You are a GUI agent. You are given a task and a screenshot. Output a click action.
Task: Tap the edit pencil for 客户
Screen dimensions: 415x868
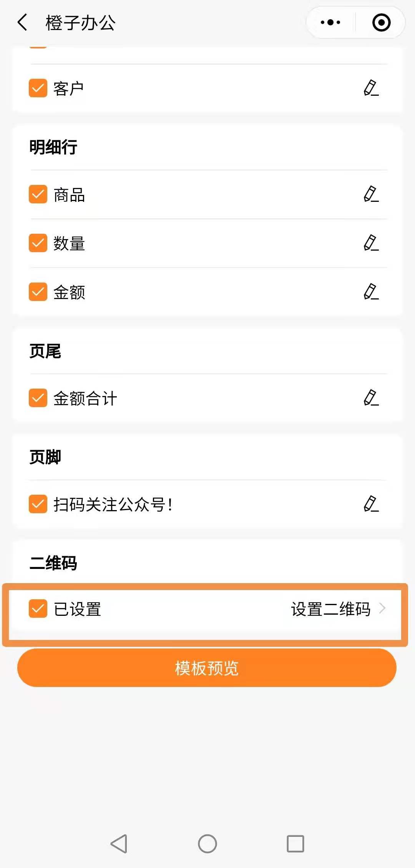point(371,88)
